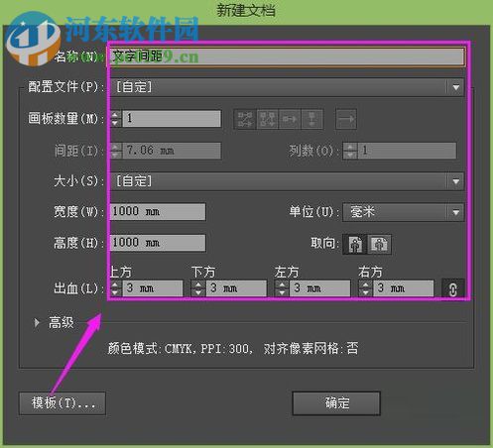Click the 间距 spacing field
Viewport: 493px width, 448px height.
tap(172, 151)
